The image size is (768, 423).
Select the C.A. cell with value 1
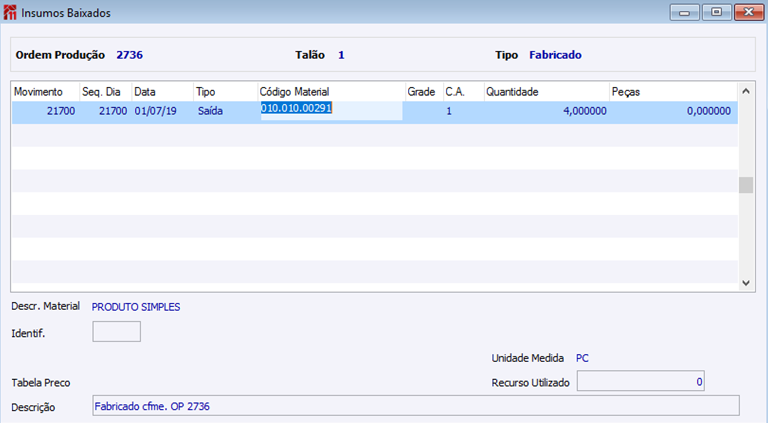point(463,111)
